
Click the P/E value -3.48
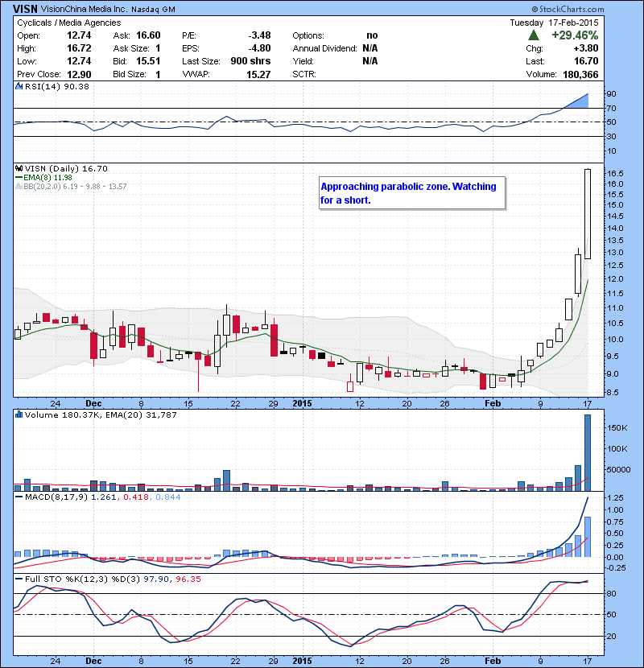tap(259, 35)
